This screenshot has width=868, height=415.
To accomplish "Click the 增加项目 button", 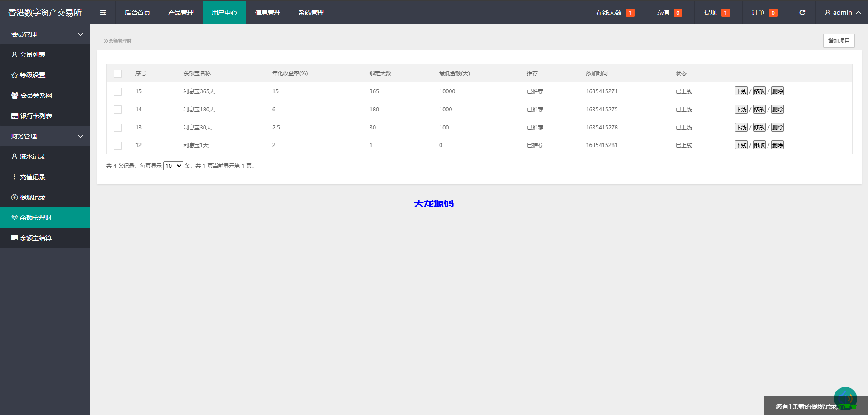I will tap(839, 41).
